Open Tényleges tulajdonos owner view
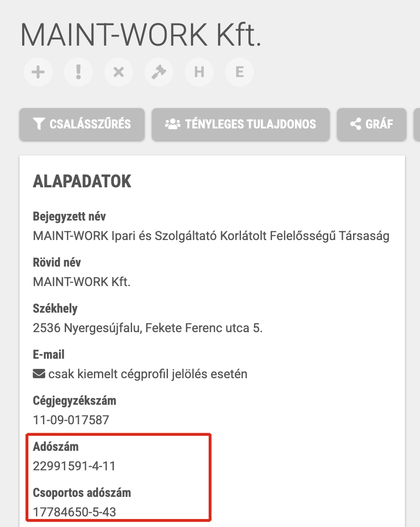The height and width of the screenshot is (527, 420). 241,124
